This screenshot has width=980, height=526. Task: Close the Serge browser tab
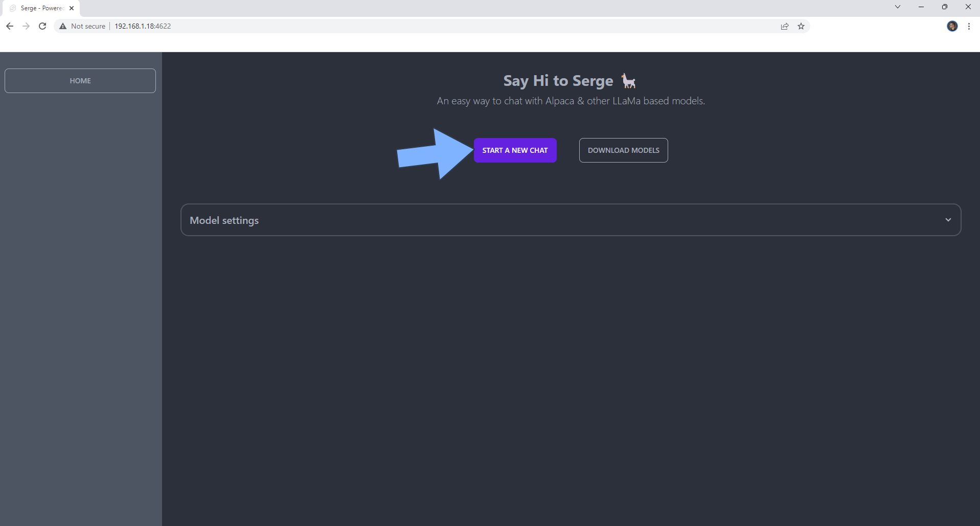[x=72, y=8]
